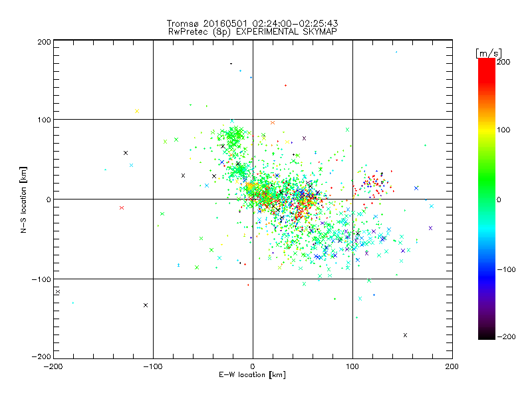Screen dimensions: 532x399
Task: Select the colorbar's -100 tick label
Action: click(x=506, y=269)
